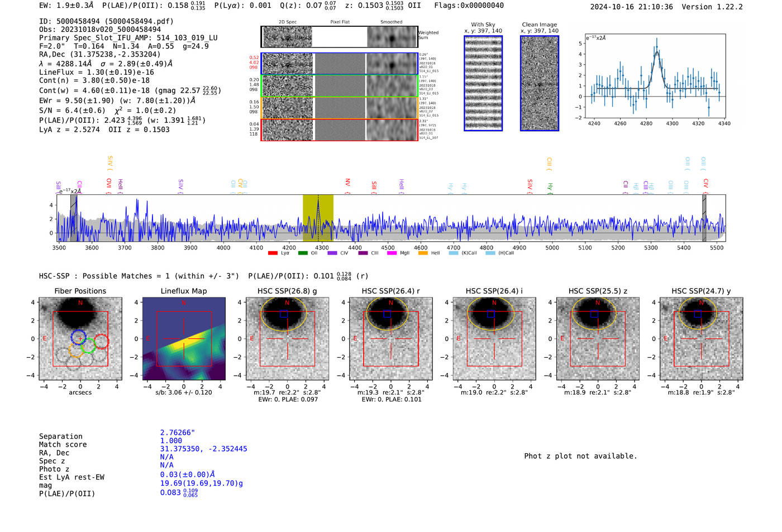Viewport: 782px width, 532px height.
Task: Click the Q(z): 0.07 header value
Action: [x=308, y=6]
